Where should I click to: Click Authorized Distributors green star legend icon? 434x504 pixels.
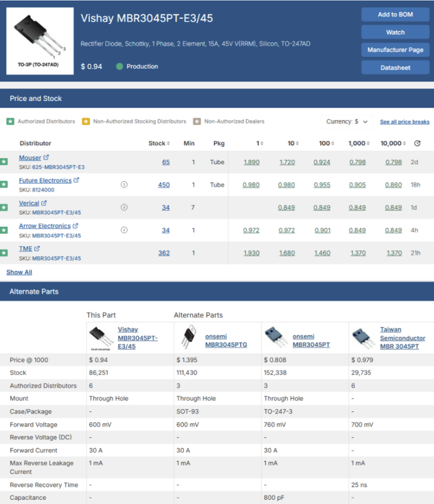pyautogui.click(x=11, y=121)
